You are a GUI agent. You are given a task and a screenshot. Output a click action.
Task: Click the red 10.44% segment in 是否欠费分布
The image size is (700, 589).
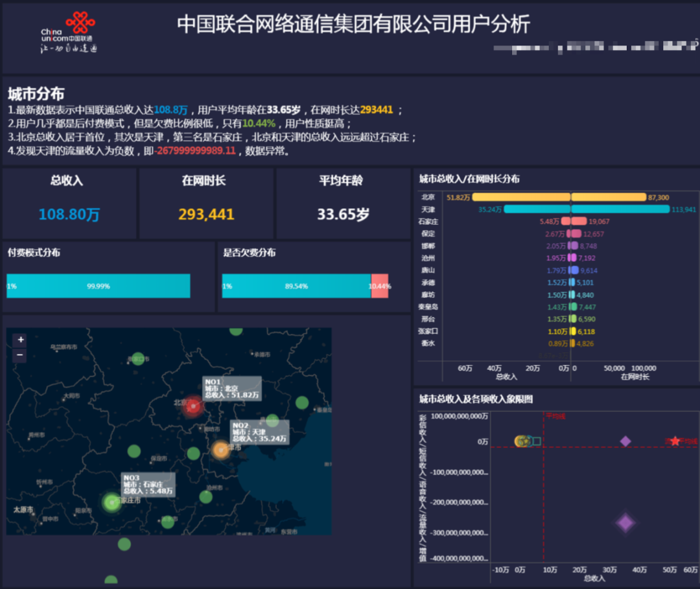[x=379, y=286]
